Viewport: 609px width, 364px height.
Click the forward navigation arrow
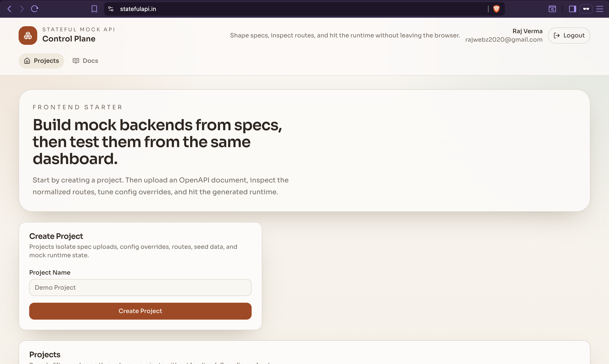click(x=22, y=9)
